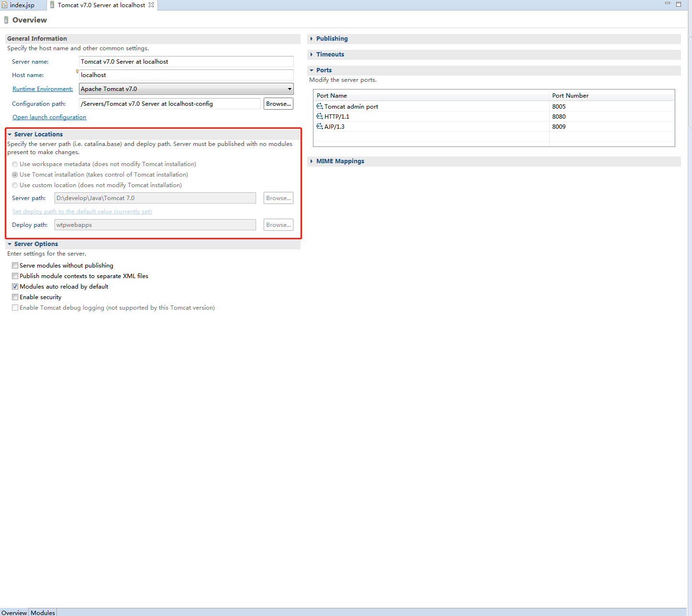The height and width of the screenshot is (616, 692).
Task: Switch to the Modules bottom tab
Action: (43, 613)
